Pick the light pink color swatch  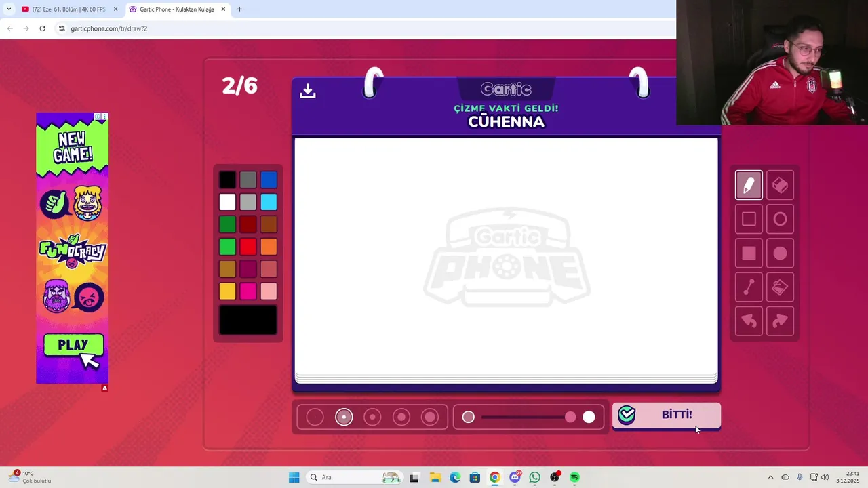269,291
